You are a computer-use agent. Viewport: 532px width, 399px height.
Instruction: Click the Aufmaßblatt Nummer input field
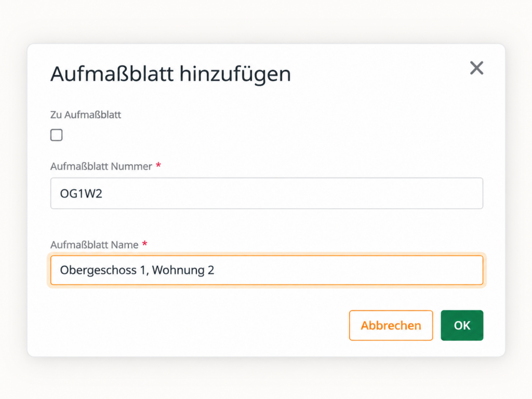tap(267, 193)
